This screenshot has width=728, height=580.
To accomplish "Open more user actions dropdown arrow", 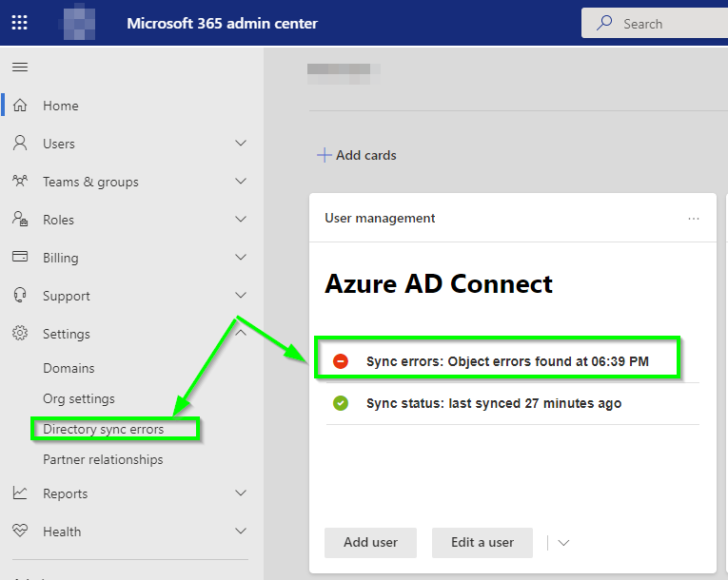I will coord(563,543).
